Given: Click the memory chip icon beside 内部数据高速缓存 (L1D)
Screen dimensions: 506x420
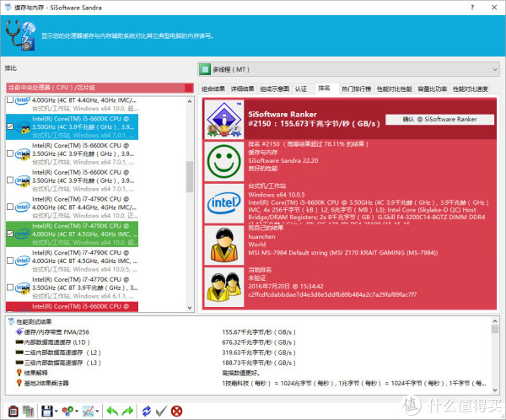Looking at the screenshot, I should [x=19, y=342].
